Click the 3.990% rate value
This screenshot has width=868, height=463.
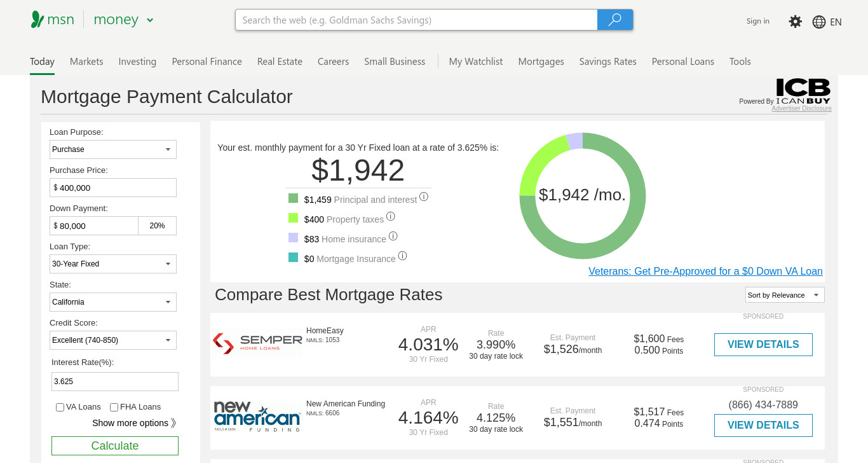tap(496, 345)
